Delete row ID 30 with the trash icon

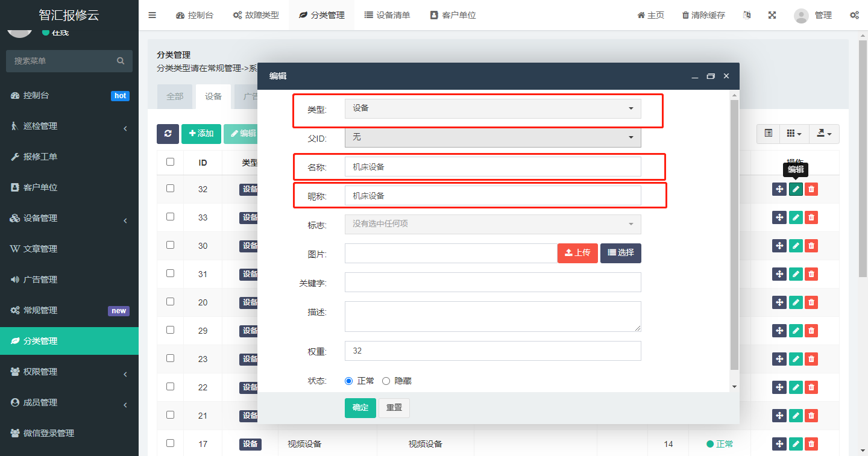tap(811, 246)
